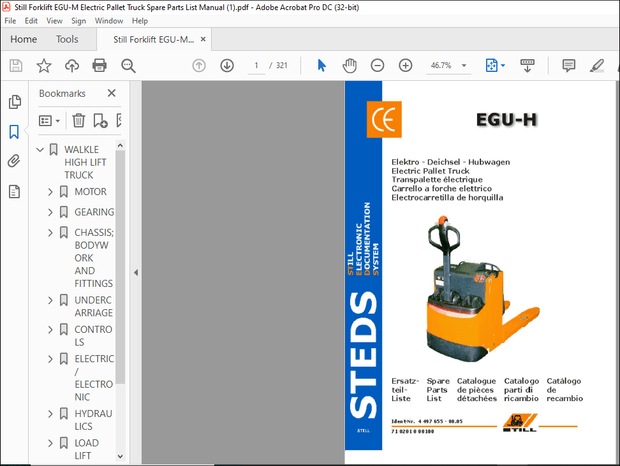
Task: Jump to the HYDRAULICS bookmark
Action: 93,420
